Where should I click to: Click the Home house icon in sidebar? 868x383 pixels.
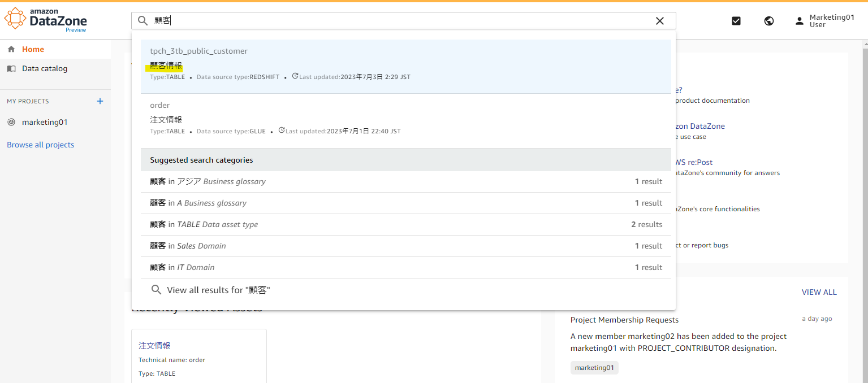[11, 49]
